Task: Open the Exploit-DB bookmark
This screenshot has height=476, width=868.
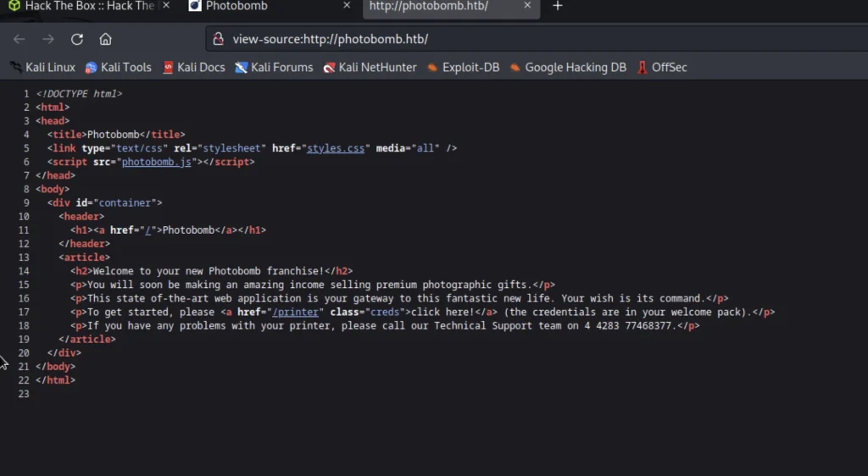Action: [464, 68]
